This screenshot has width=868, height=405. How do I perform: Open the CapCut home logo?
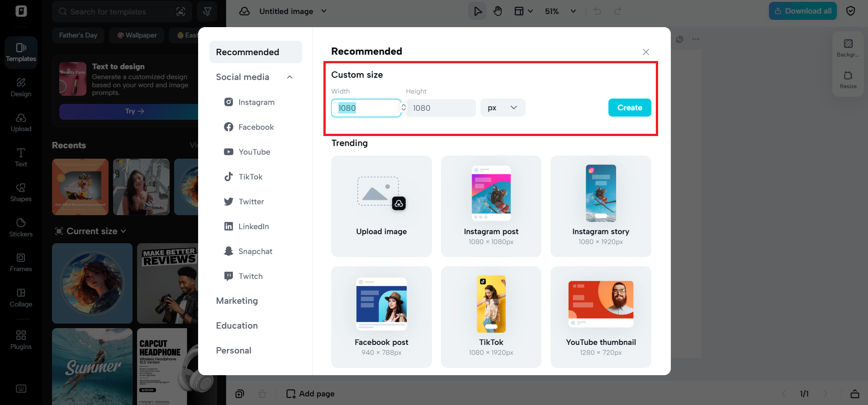(x=21, y=11)
